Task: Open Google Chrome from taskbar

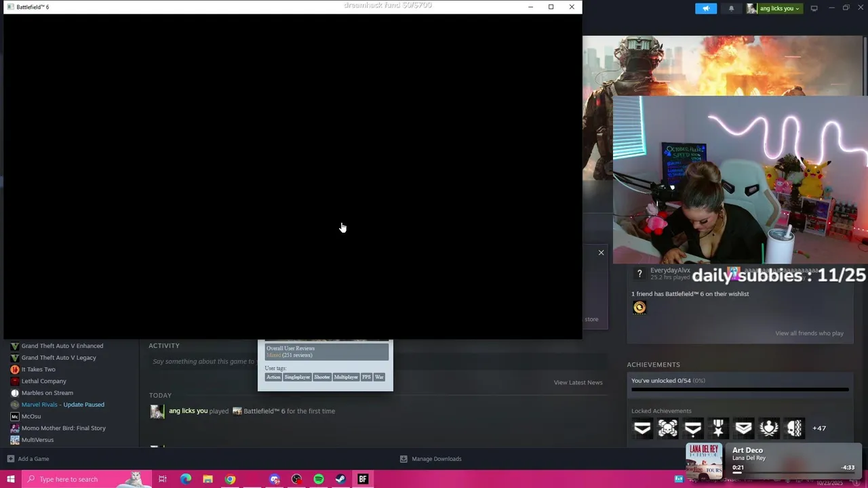Action: click(x=230, y=479)
